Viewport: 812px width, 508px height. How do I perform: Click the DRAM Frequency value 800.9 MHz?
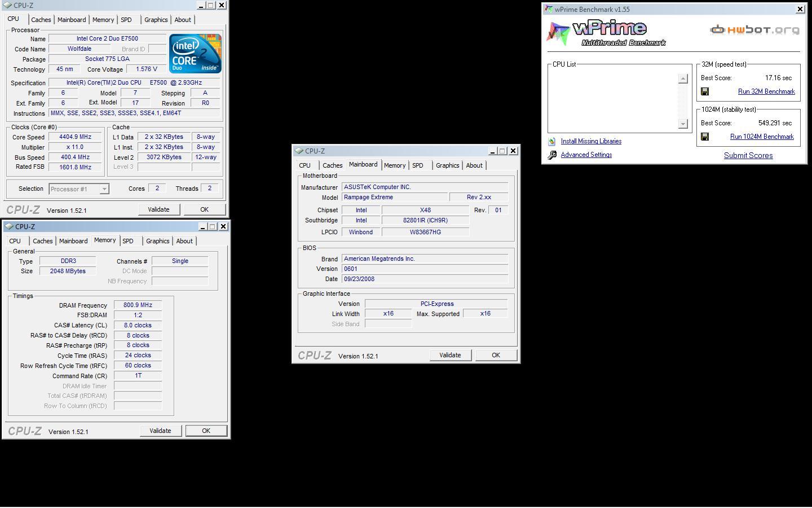click(138, 305)
